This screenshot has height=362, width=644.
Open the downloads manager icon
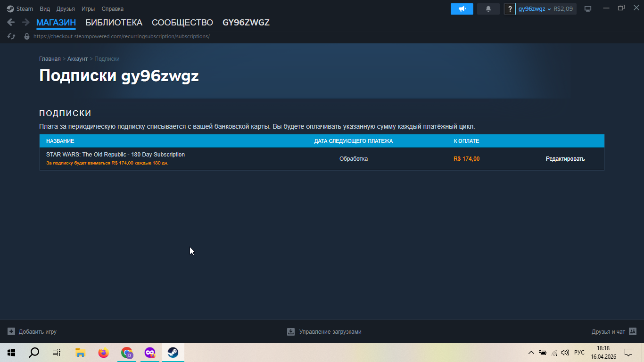(291, 332)
